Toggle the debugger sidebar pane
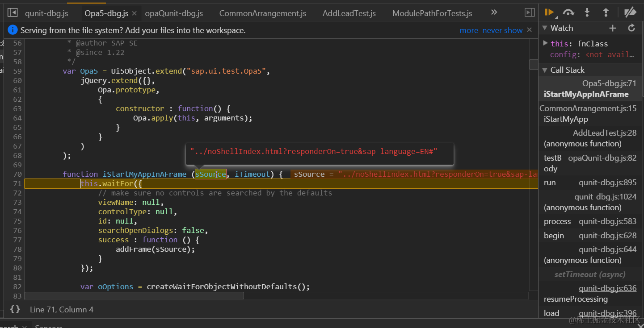The width and height of the screenshot is (644, 328). (x=530, y=13)
